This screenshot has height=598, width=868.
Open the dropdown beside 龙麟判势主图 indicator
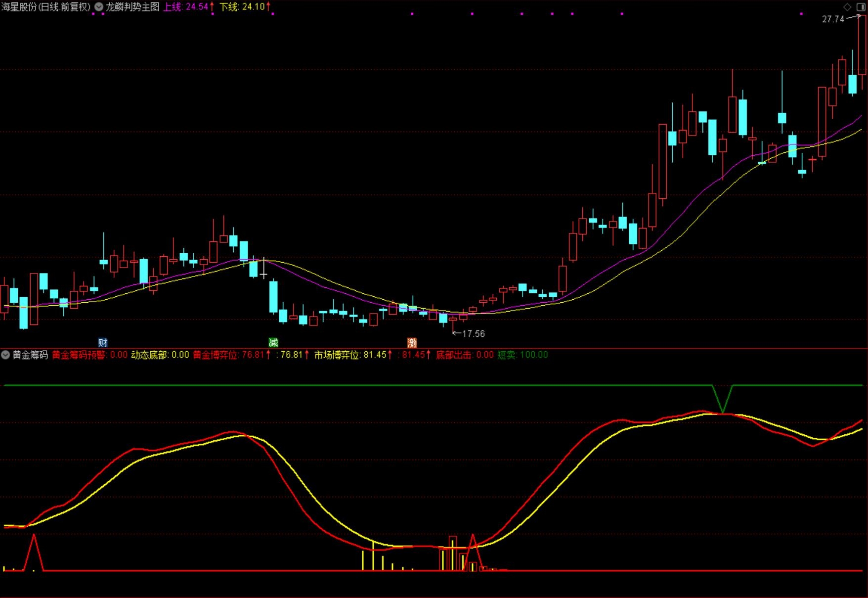(99, 7)
